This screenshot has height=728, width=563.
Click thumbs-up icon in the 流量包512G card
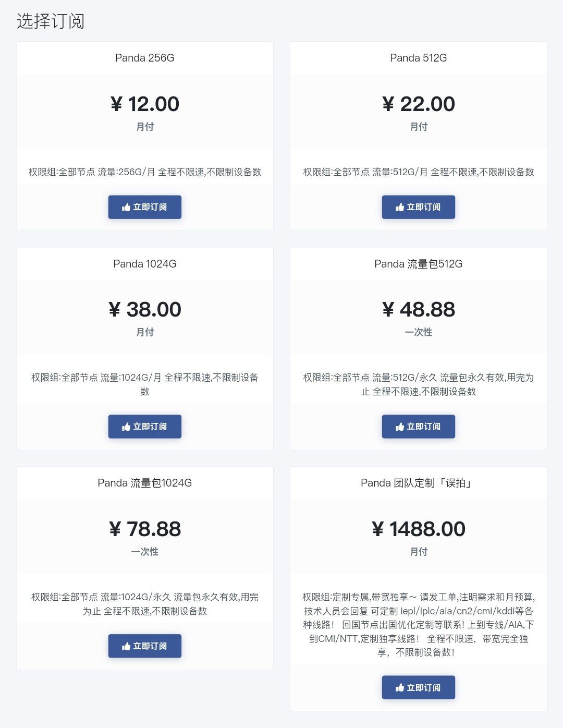click(400, 427)
